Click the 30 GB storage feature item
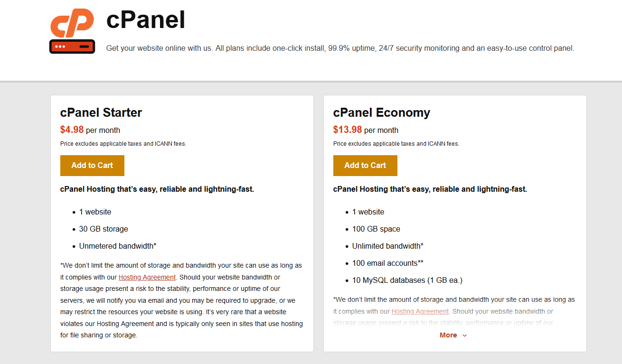Screen dimensions: 622x364 click(104, 229)
